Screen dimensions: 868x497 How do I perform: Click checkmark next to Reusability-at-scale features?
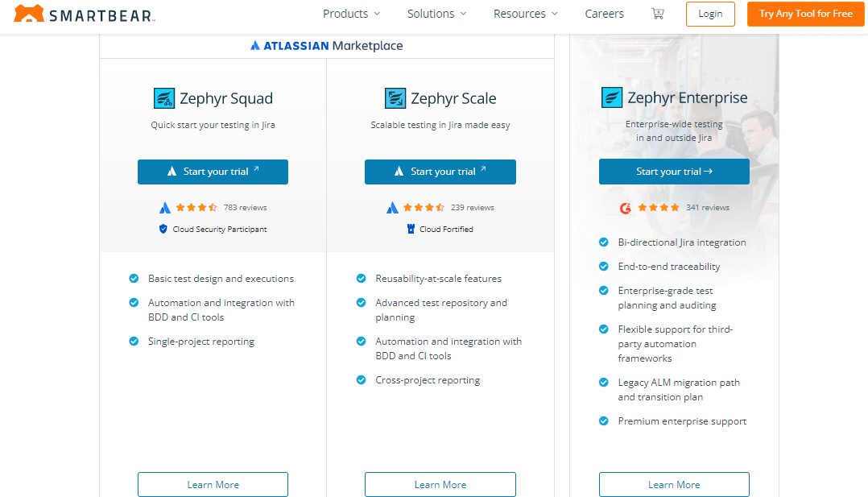click(x=362, y=279)
